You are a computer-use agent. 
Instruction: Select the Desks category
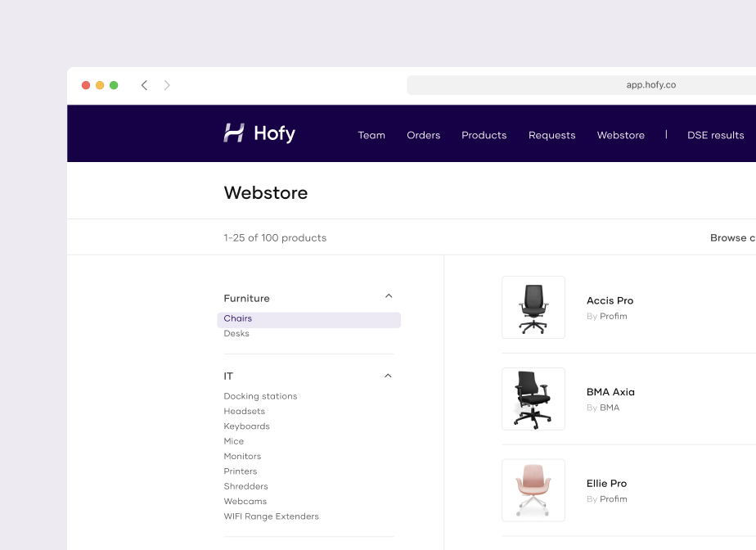(236, 333)
